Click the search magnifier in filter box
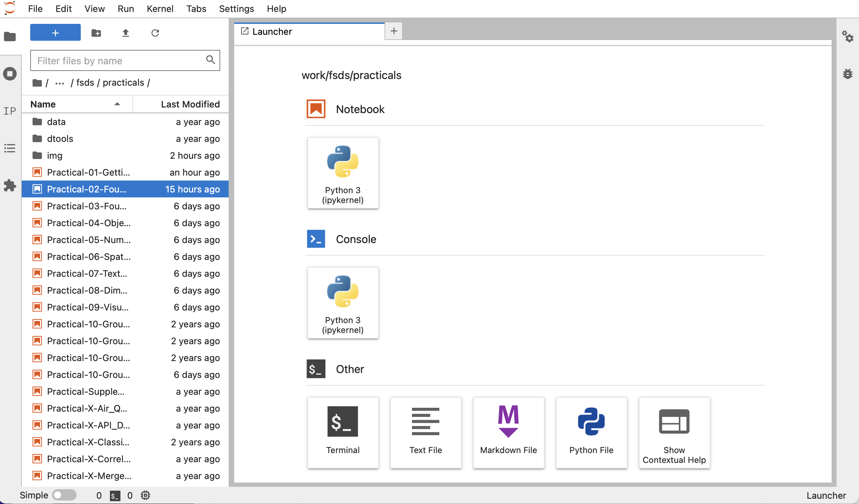This screenshot has width=859, height=504. pyautogui.click(x=210, y=60)
